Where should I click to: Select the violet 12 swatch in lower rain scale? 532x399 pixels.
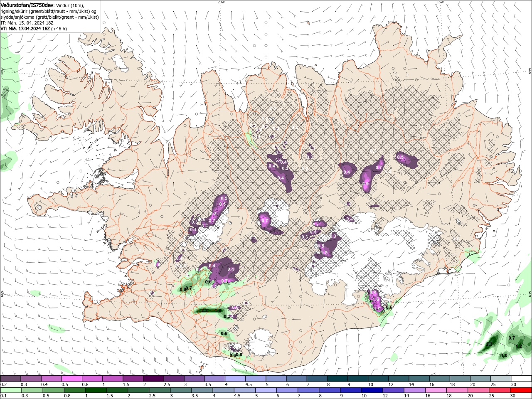[x=393, y=390]
